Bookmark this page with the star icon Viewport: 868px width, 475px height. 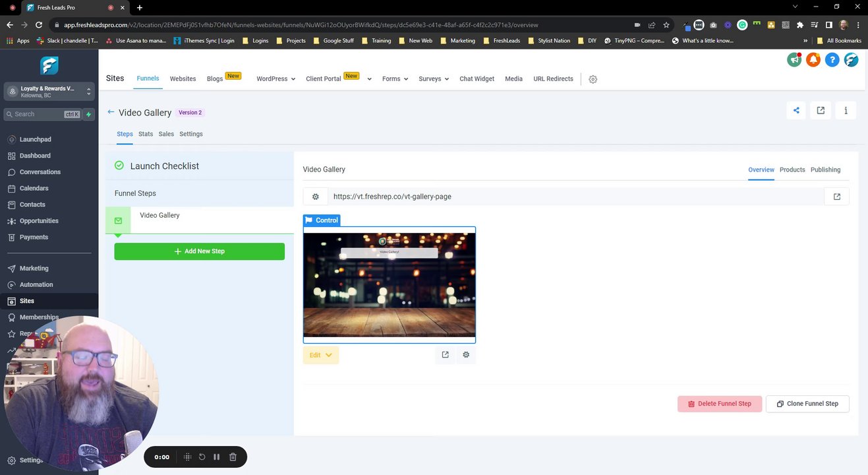pos(666,25)
